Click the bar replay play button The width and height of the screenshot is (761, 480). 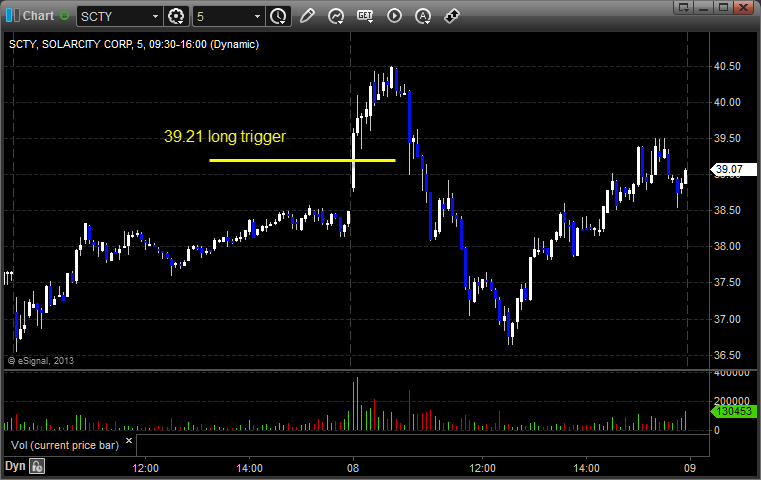point(394,16)
